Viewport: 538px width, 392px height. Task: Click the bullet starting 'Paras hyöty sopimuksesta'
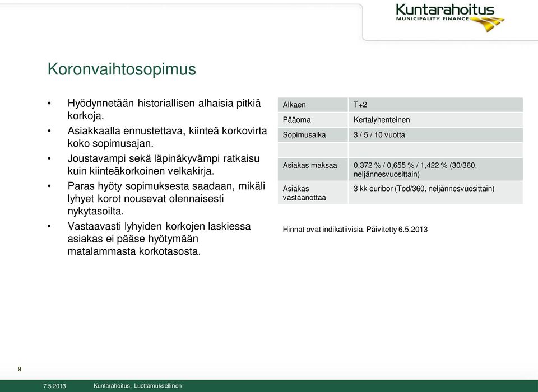tap(166, 199)
